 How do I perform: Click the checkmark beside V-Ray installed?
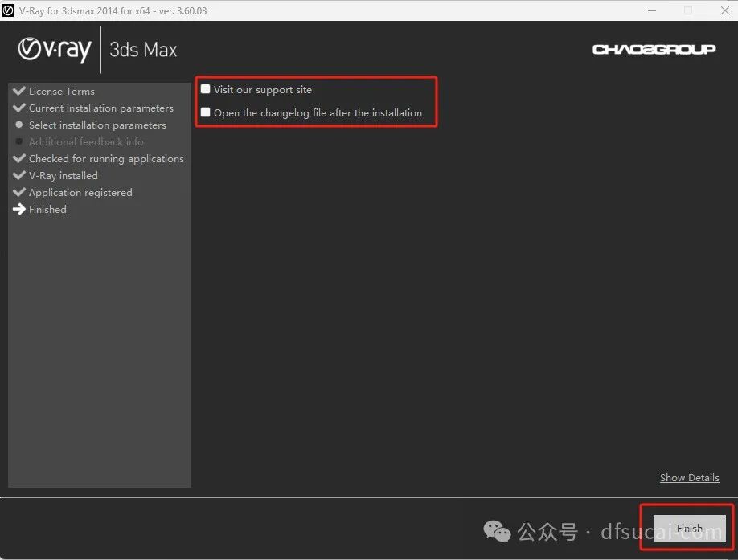tap(19, 175)
